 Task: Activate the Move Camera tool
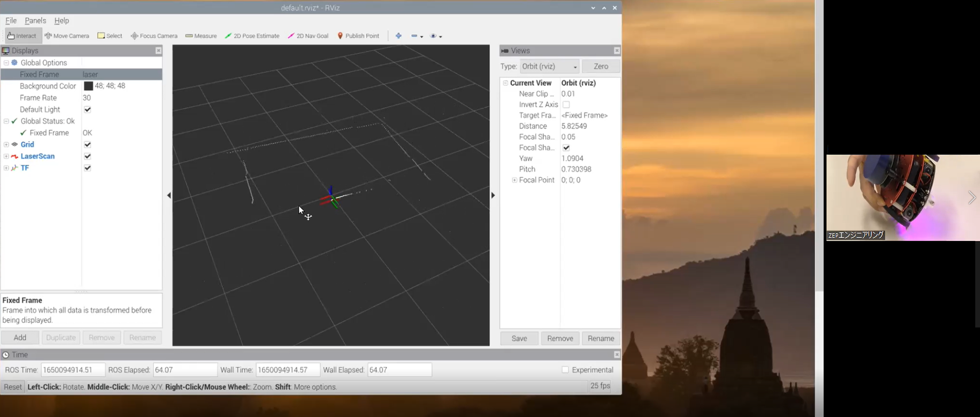click(67, 36)
